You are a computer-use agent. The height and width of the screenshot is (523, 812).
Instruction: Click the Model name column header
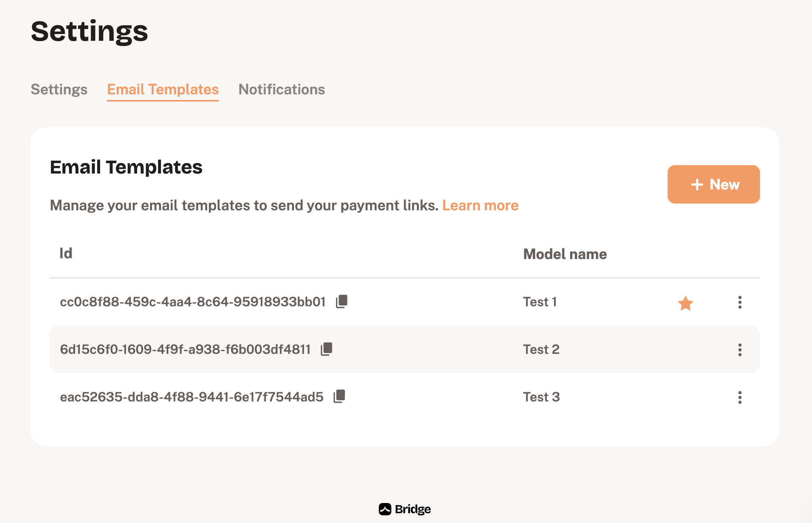pyautogui.click(x=565, y=254)
